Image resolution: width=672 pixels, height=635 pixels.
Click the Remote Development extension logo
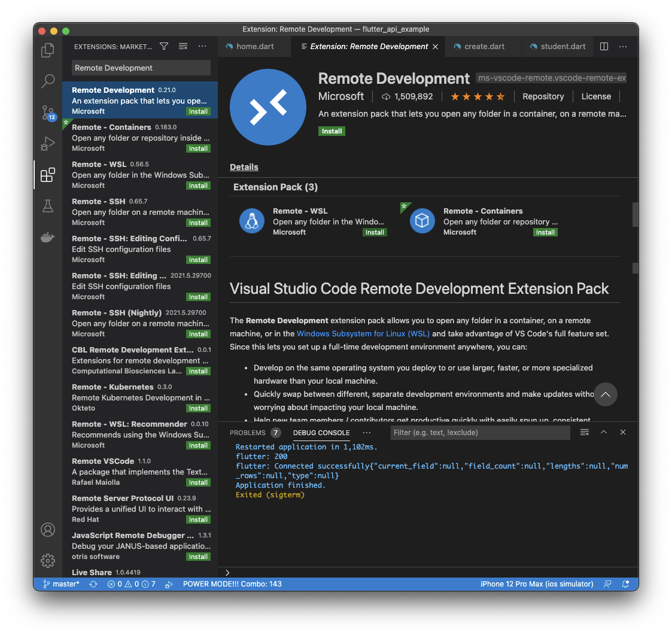click(x=268, y=107)
